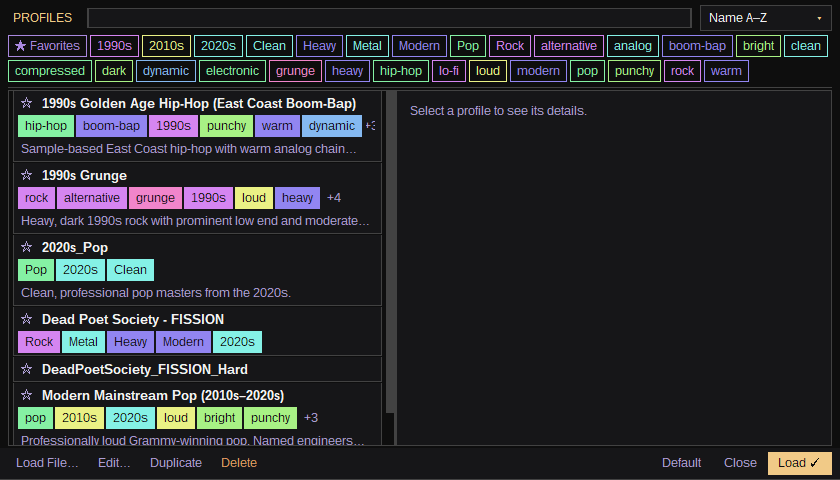Click grunge tag on 1990s Grunge profile

(155, 198)
